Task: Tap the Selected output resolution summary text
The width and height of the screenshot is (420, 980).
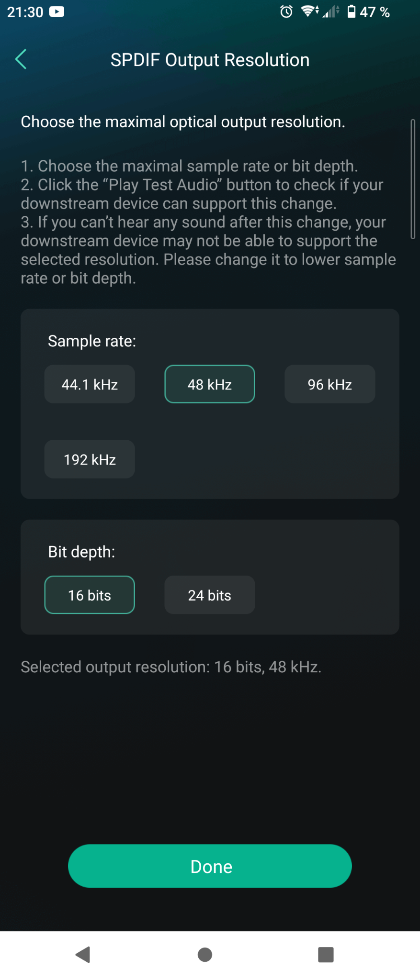Action: coord(171,667)
